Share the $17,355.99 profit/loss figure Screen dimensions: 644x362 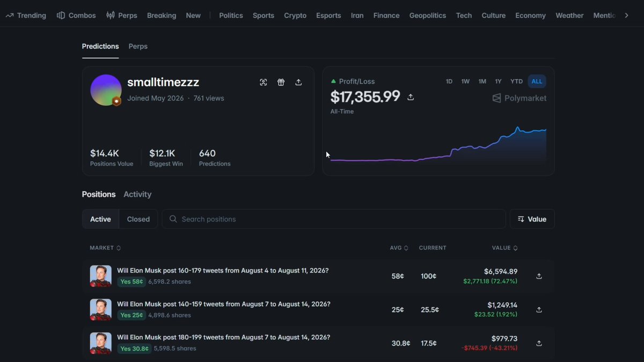click(x=411, y=97)
